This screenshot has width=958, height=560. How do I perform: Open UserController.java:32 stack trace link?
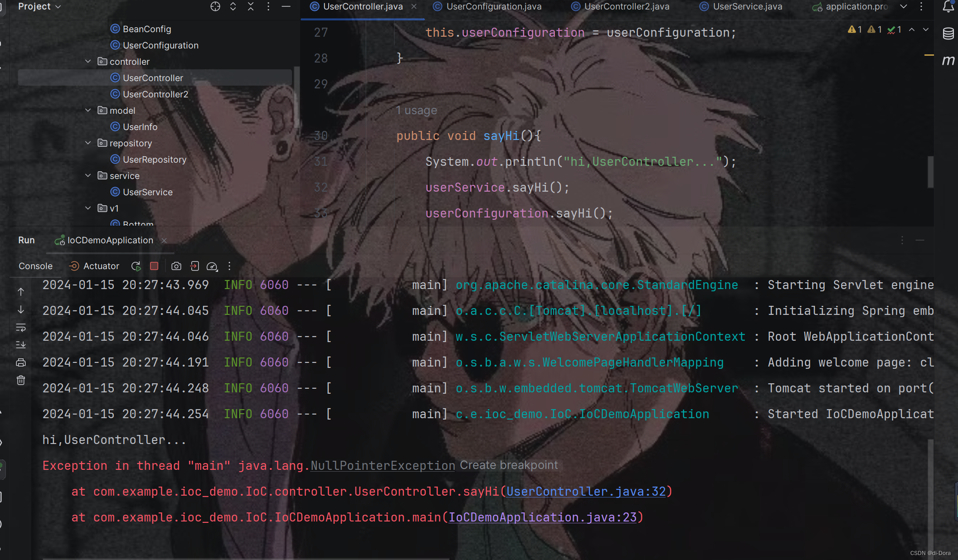(586, 492)
